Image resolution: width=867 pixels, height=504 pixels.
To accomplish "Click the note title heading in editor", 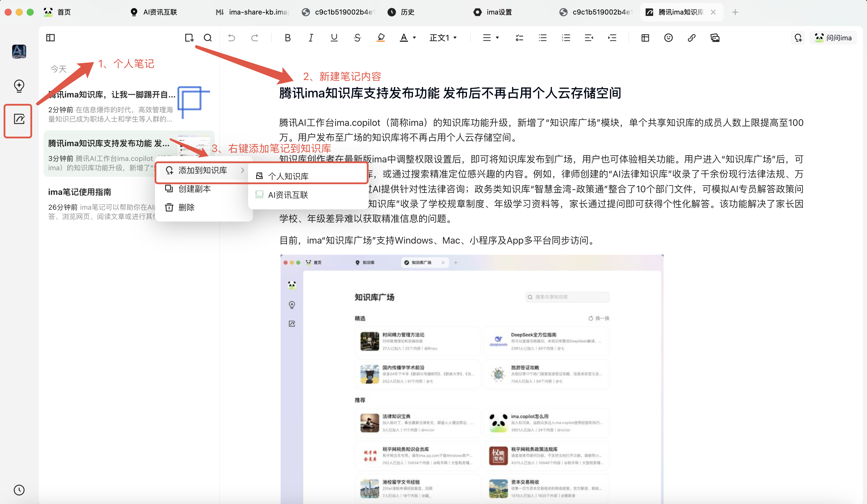I will click(450, 93).
